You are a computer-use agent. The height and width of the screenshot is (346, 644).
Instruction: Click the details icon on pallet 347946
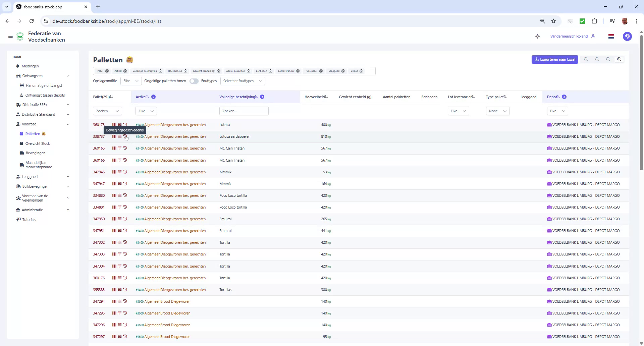coord(120,172)
